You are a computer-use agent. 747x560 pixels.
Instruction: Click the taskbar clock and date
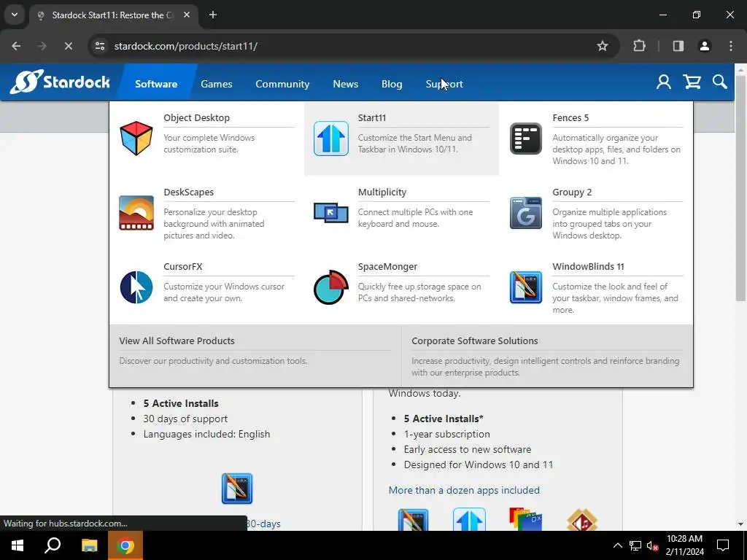[684, 545]
